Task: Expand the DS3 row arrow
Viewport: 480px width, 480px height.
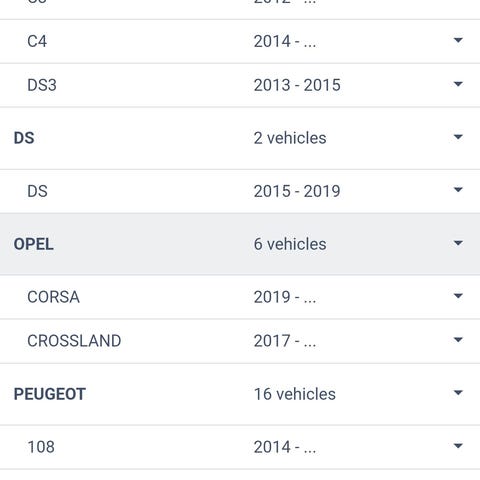Action: pyautogui.click(x=458, y=84)
